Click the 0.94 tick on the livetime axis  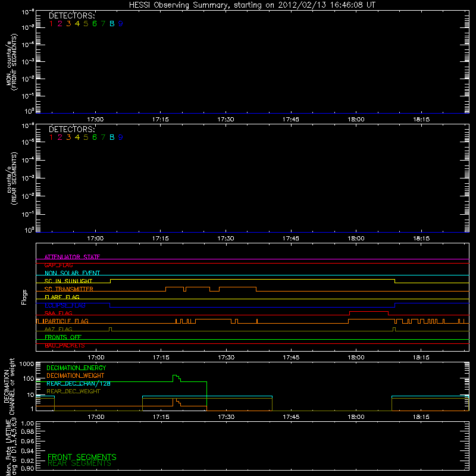coord(27,451)
